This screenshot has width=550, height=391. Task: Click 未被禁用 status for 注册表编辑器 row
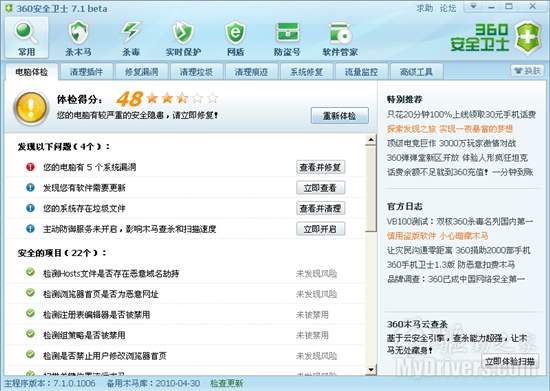pos(312,315)
